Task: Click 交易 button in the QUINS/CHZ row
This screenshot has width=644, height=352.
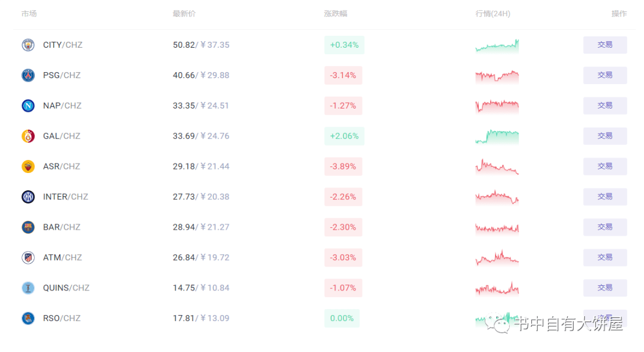Action: click(605, 288)
